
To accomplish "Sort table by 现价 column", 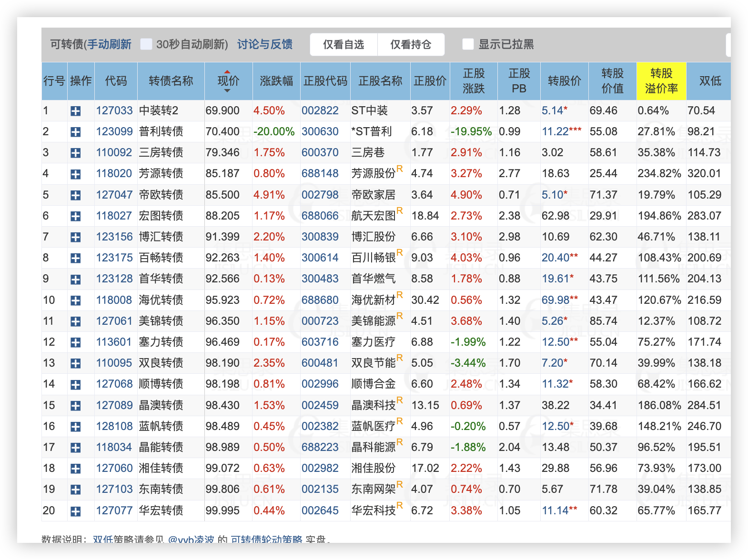I will pyautogui.click(x=228, y=81).
